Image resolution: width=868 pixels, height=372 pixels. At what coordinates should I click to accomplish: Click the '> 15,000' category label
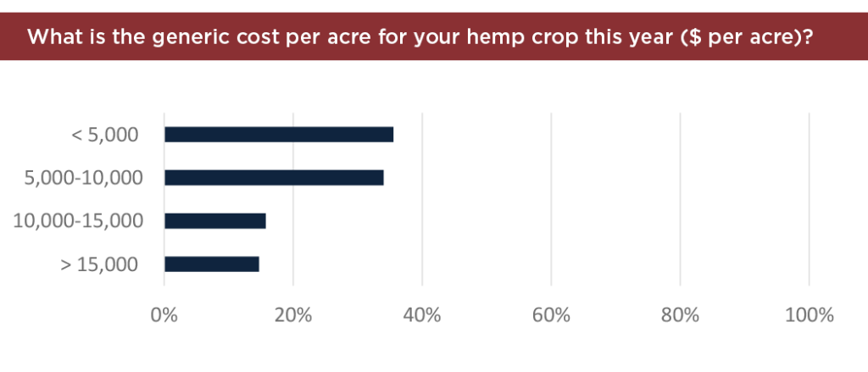pos(99,264)
